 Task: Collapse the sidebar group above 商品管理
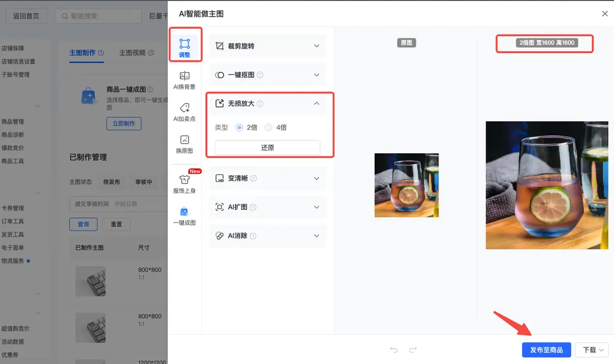click(37, 106)
